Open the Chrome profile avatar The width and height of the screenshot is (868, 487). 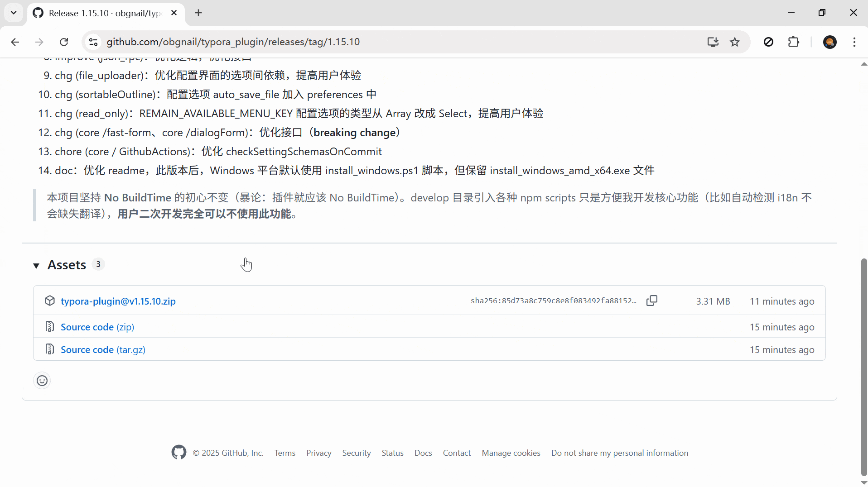[x=830, y=42]
